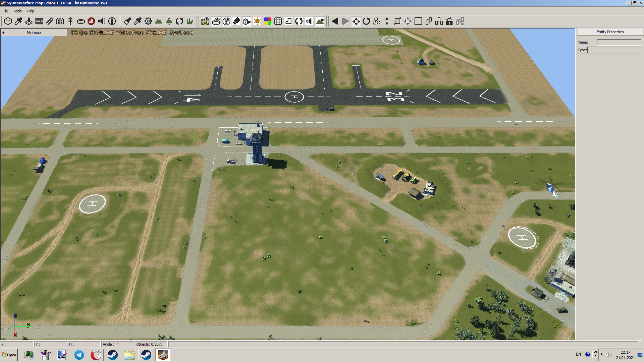Open the File menu
Image resolution: width=644 pixels, height=362 pixels.
pyautogui.click(x=5, y=11)
